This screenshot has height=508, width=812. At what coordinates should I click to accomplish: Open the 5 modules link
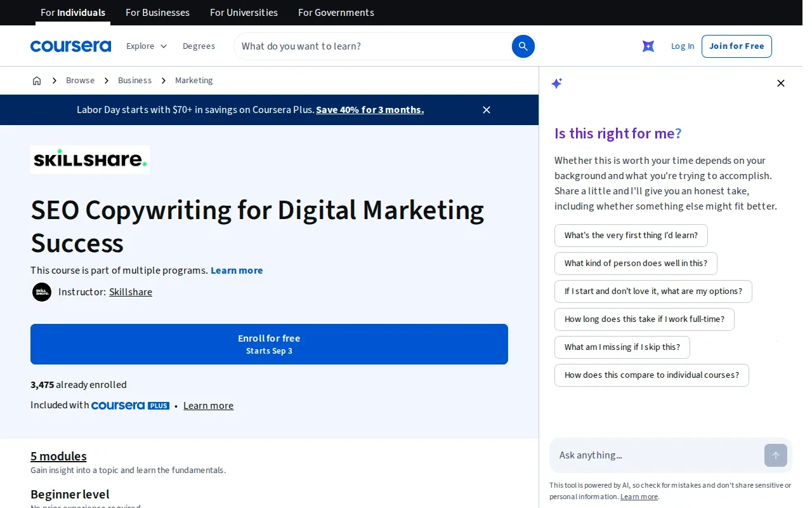[58, 456]
